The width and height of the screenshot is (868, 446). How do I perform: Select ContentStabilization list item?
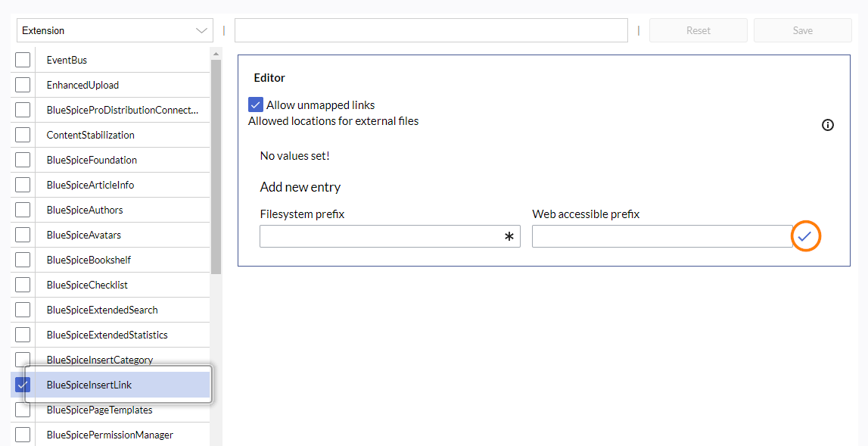click(x=90, y=135)
